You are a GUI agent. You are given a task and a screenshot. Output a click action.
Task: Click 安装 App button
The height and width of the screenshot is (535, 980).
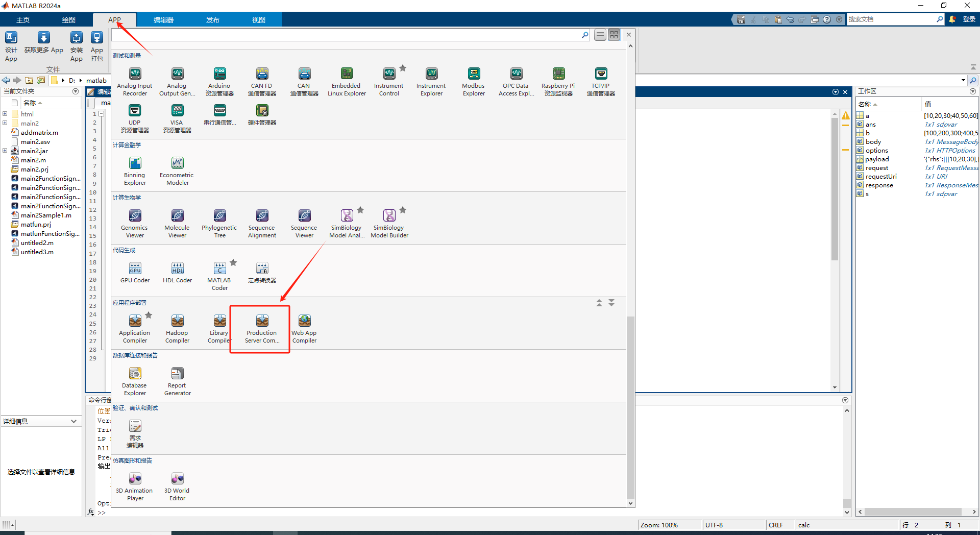77,46
